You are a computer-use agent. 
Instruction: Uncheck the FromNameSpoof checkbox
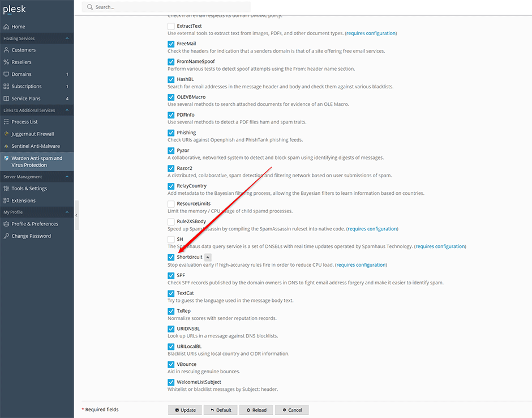click(x=171, y=62)
